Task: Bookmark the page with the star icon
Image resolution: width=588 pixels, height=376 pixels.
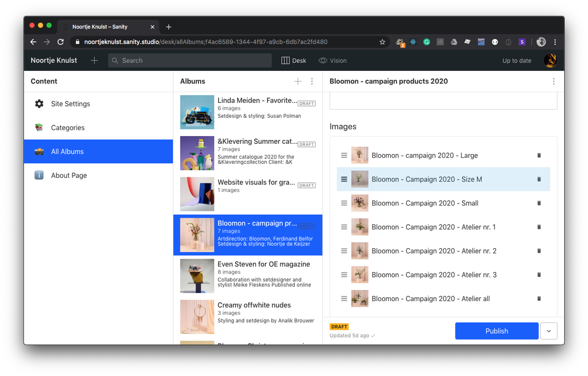Action: pos(382,42)
